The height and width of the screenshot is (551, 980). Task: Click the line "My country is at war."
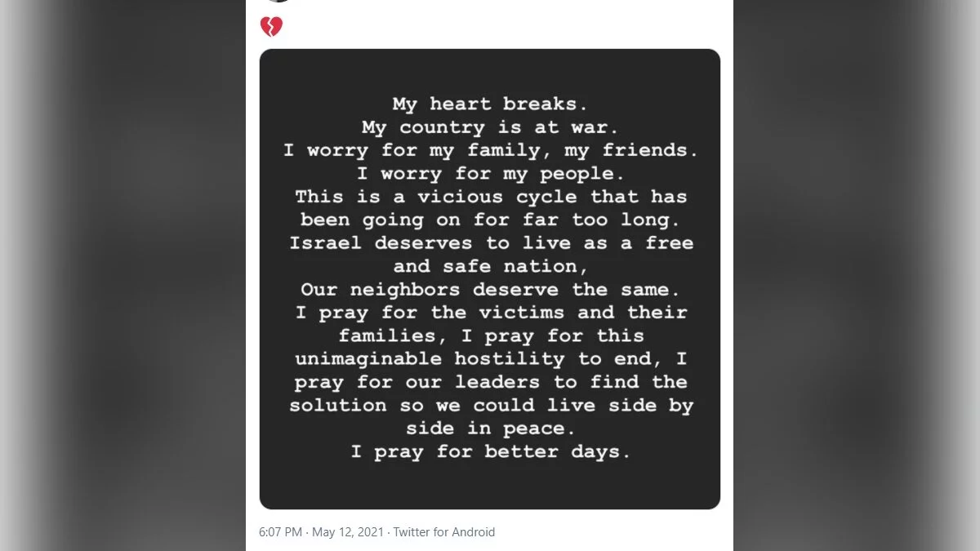pos(489,127)
